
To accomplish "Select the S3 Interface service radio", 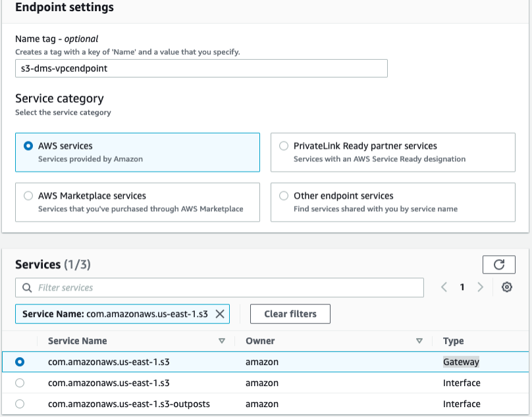I will coord(20,383).
